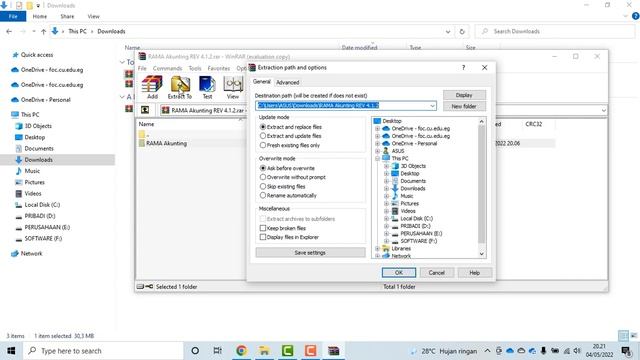
Task: Open Local Disk (C:) in Explorer sidebar
Action: [42, 205]
